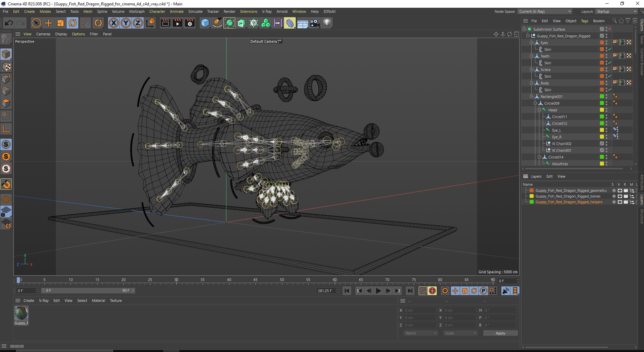
Task: Select the IK Chain002 object
Action: tap(562, 144)
